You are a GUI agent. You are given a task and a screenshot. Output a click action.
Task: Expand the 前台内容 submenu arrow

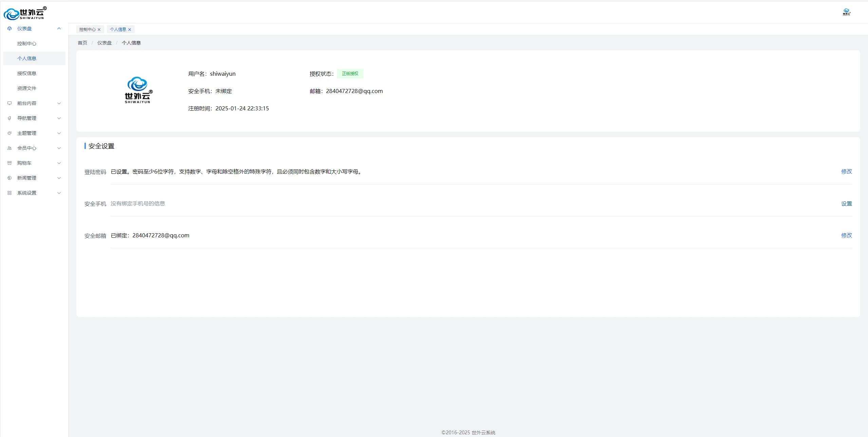[x=59, y=103]
